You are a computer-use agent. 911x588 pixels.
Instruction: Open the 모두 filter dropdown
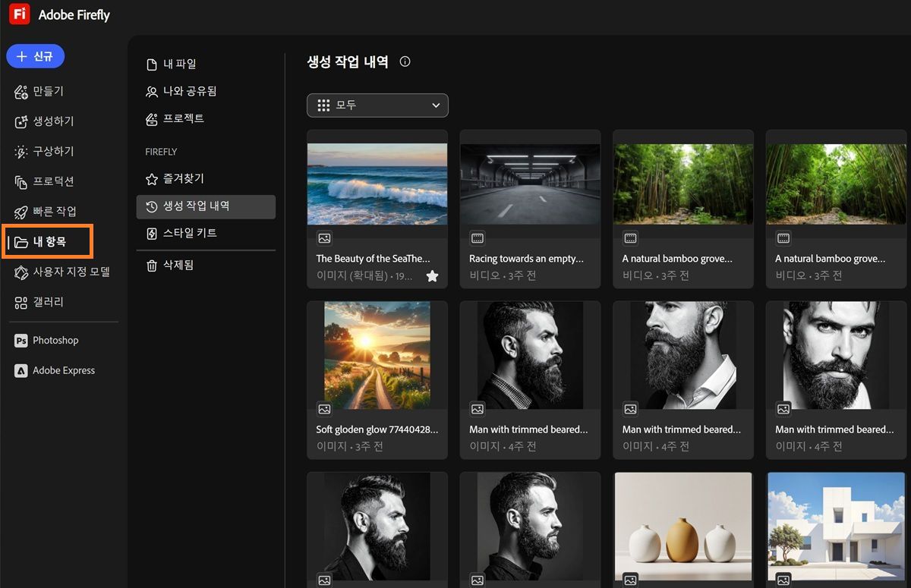pos(377,105)
